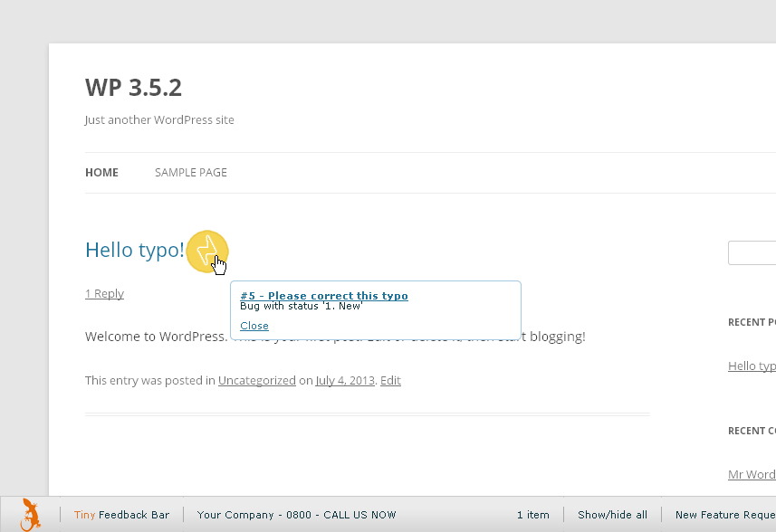The height and width of the screenshot is (532, 776).
Task: Open the Uncategorized category link
Action: [x=257, y=380]
